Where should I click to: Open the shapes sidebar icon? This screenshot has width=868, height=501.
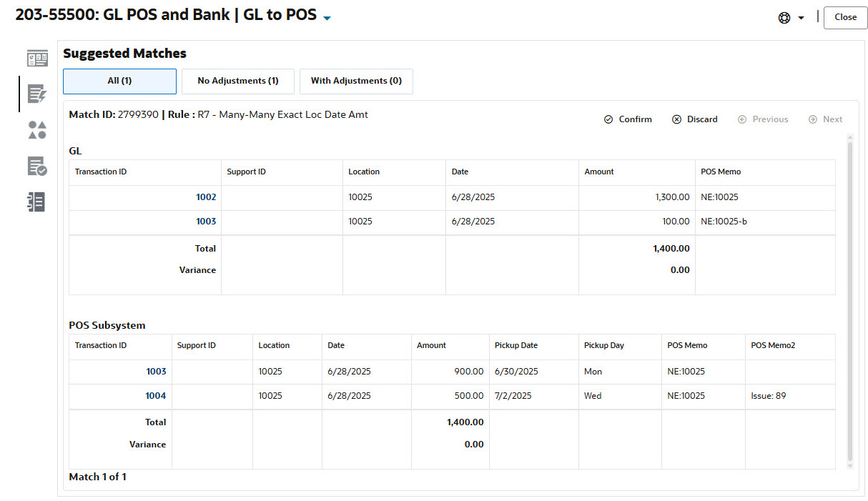(37, 129)
